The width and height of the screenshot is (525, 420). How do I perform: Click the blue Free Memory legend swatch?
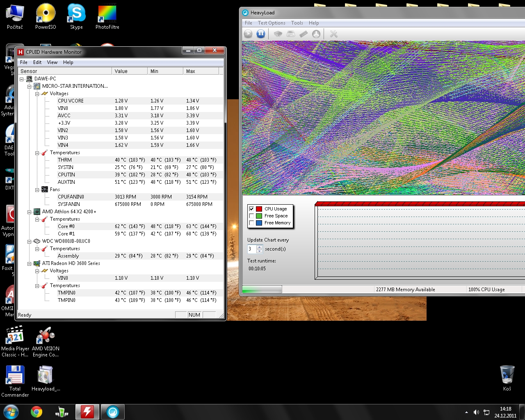[259, 223]
